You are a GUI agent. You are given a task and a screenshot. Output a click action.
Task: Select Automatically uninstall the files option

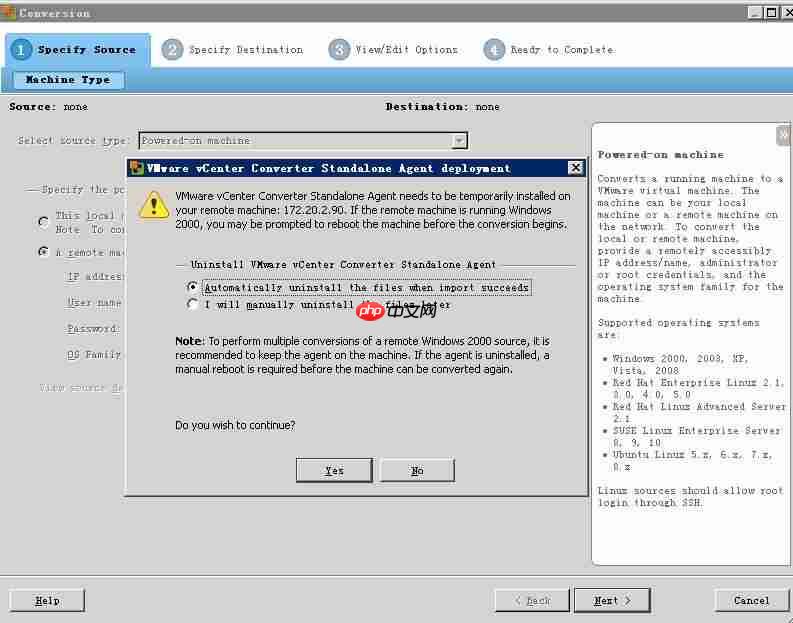click(193, 287)
